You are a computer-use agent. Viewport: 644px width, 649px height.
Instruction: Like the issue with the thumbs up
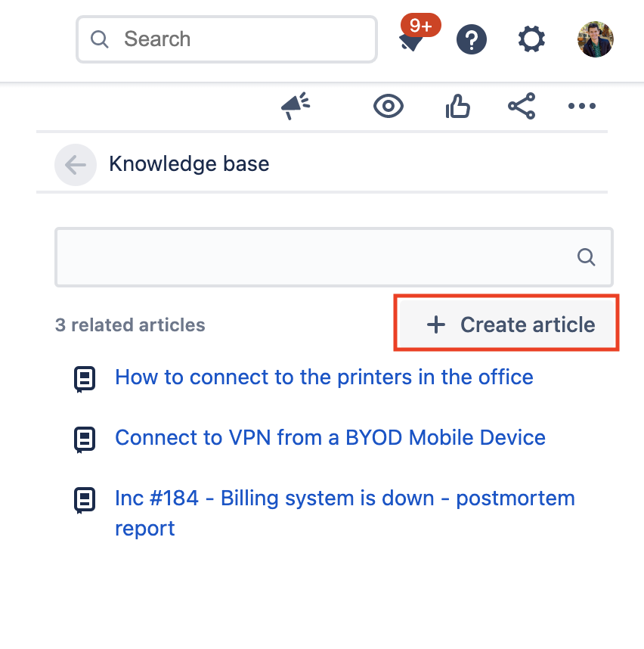[x=457, y=106]
